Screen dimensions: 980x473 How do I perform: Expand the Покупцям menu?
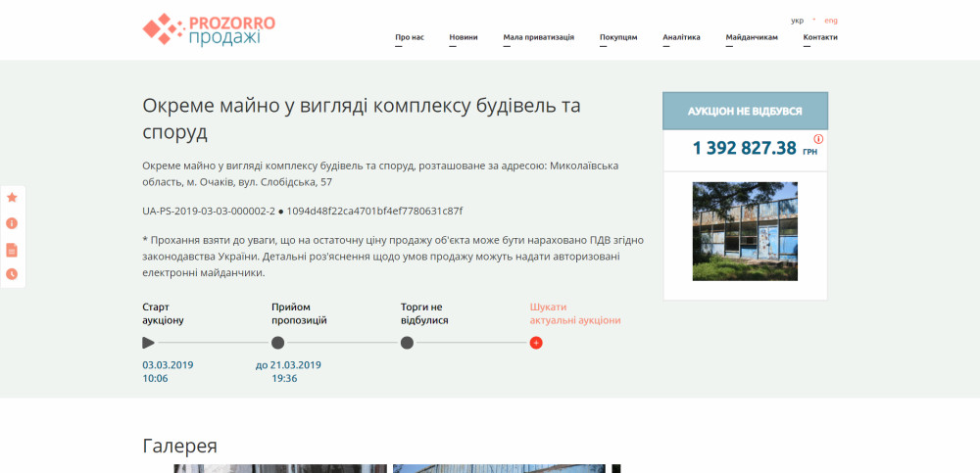click(x=618, y=37)
